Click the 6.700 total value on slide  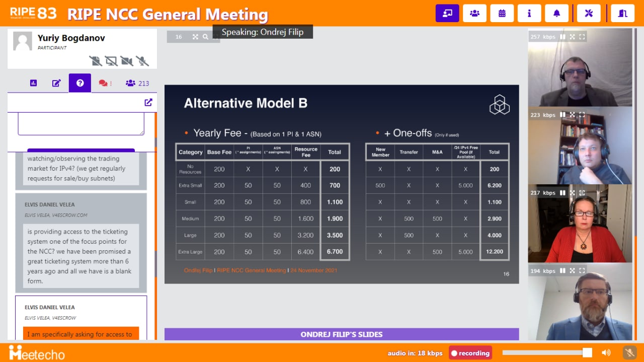pos(335,252)
